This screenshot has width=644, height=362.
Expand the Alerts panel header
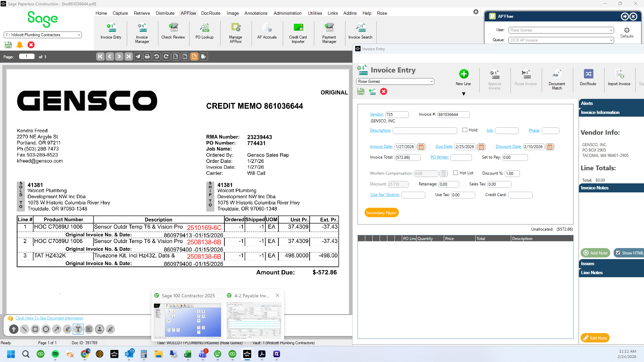tap(611, 103)
